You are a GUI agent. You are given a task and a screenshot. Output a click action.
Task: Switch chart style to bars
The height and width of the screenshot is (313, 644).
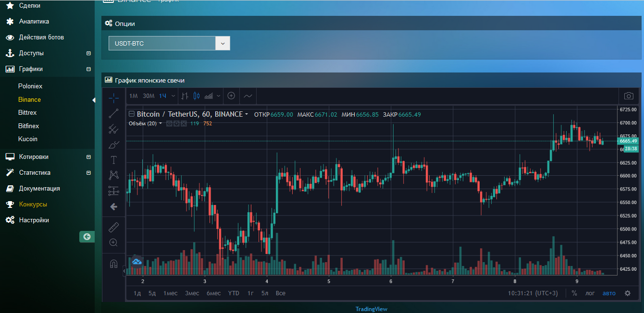point(185,96)
